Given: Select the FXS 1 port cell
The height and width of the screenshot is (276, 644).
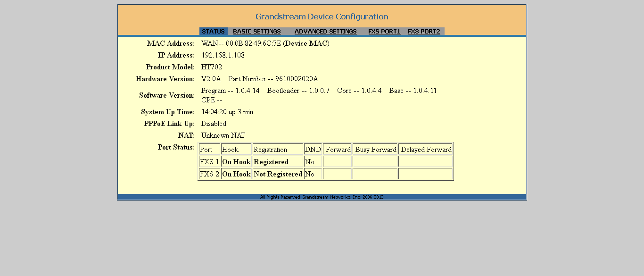Looking at the screenshot, I should click(209, 162).
